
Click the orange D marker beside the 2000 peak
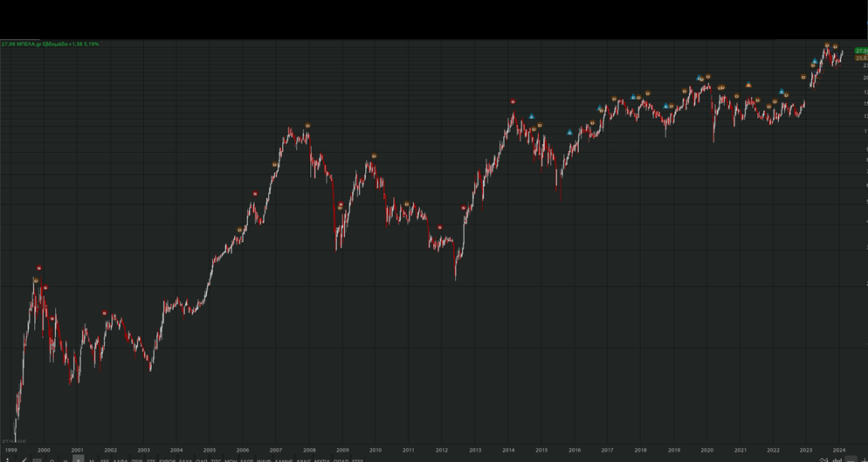click(36, 281)
